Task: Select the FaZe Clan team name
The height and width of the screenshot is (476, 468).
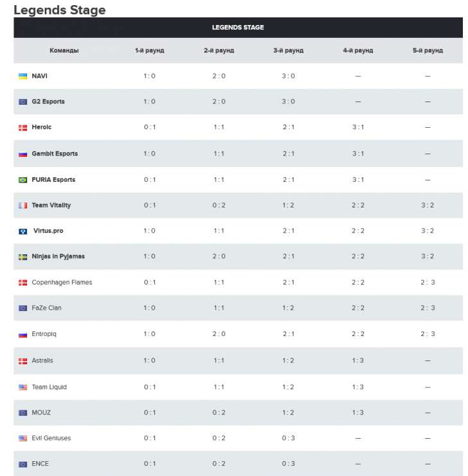Action: tap(46, 308)
